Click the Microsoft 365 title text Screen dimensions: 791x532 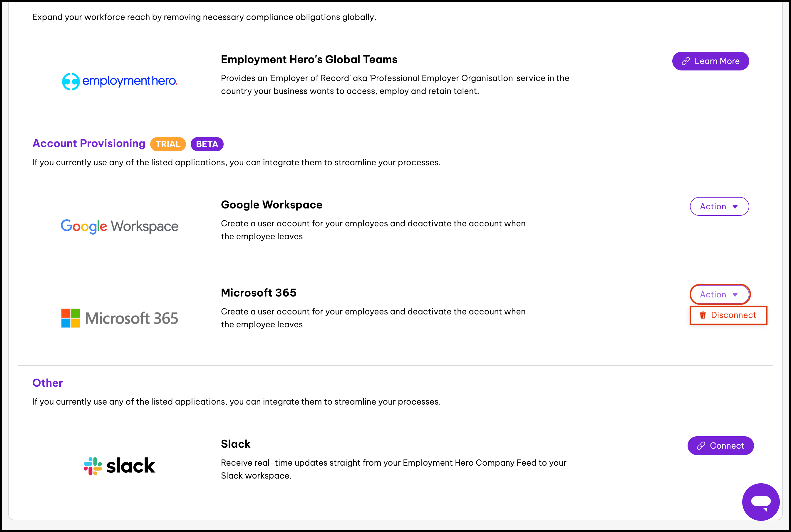[x=258, y=292]
